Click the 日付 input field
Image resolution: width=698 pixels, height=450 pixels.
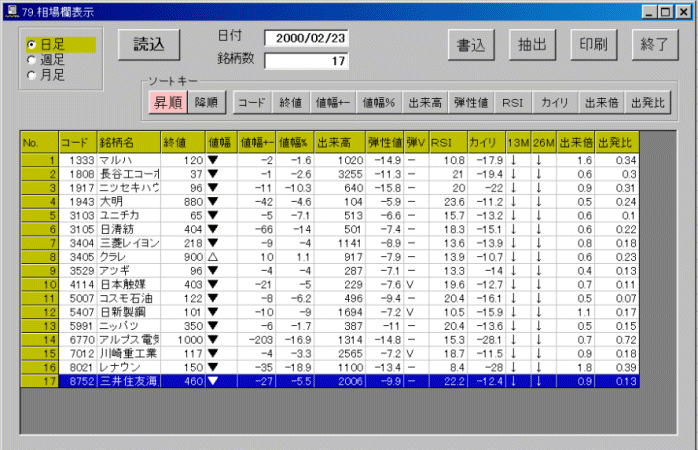click(306, 38)
